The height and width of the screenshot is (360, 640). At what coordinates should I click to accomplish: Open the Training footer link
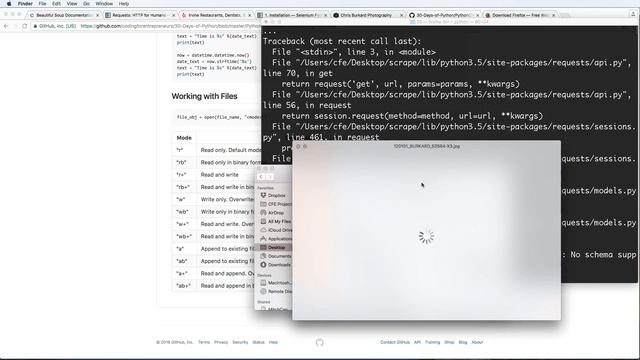(432, 342)
